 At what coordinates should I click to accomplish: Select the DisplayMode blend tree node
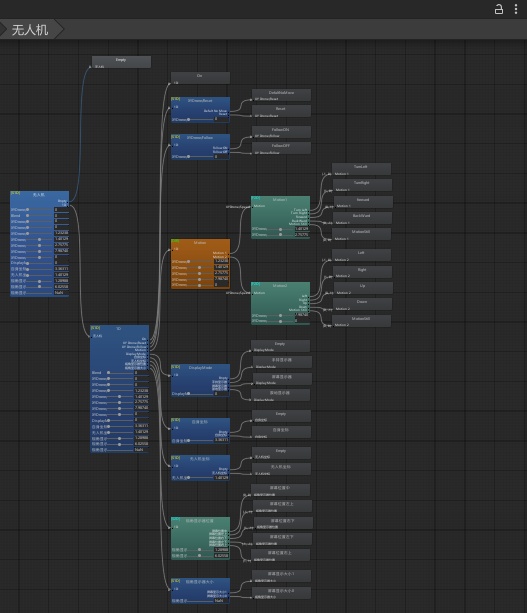pyautogui.click(x=200, y=380)
